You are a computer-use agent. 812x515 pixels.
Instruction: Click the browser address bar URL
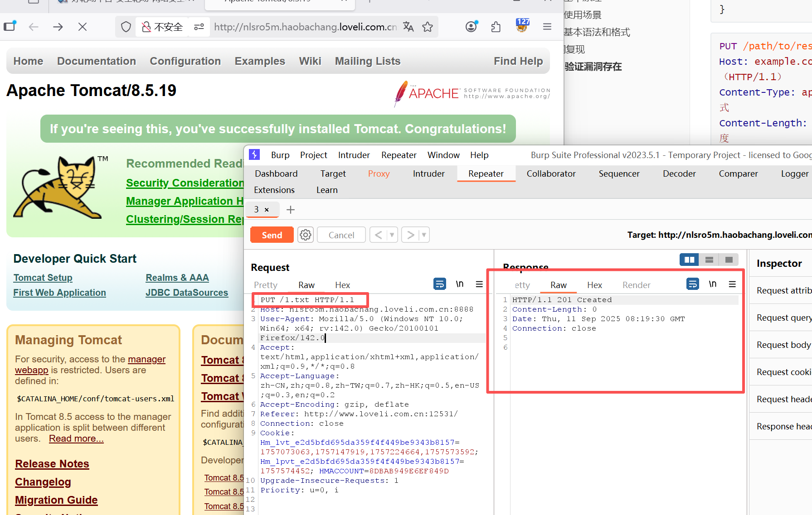pyautogui.click(x=305, y=27)
